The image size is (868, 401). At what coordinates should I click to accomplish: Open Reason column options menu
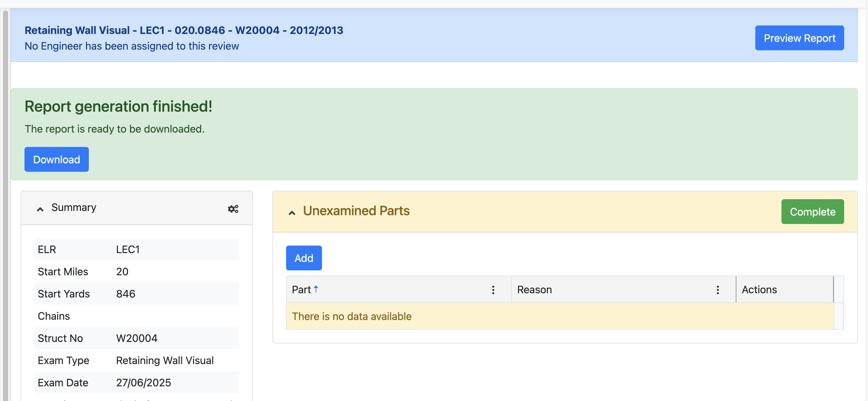coord(717,290)
